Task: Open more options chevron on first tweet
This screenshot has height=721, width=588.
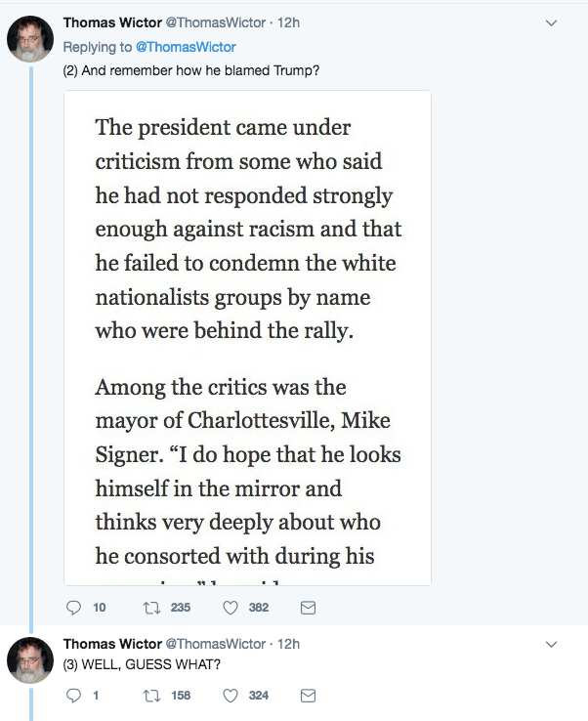Action: click(x=551, y=22)
